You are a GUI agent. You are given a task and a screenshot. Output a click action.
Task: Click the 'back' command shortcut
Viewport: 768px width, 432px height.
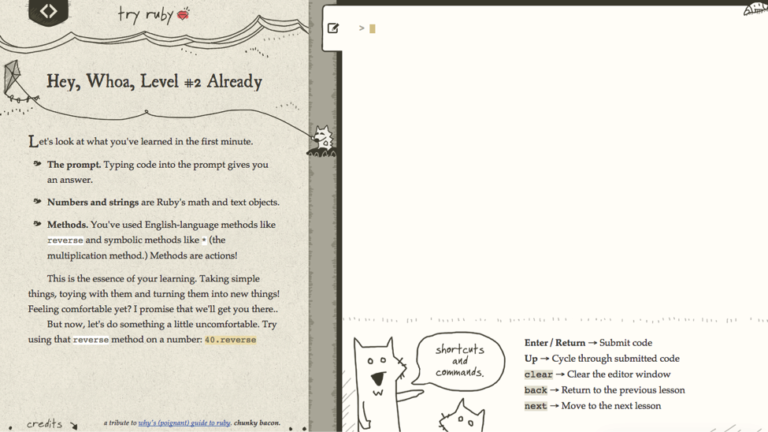click(535, 390)
